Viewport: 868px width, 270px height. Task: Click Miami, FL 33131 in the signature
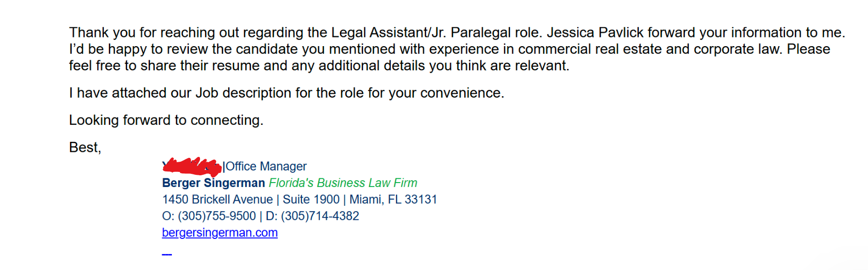point(393,200)
